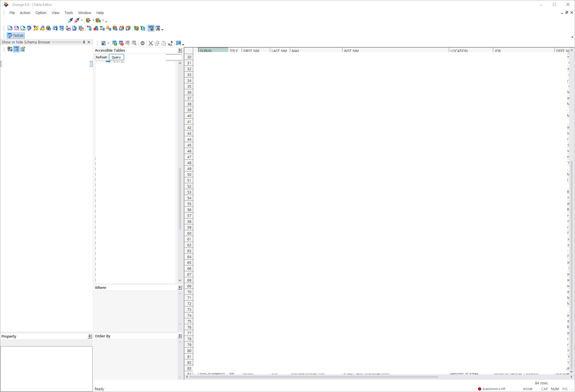
Task: Pin the Accessible Tables panel
Action: [180, 50]
